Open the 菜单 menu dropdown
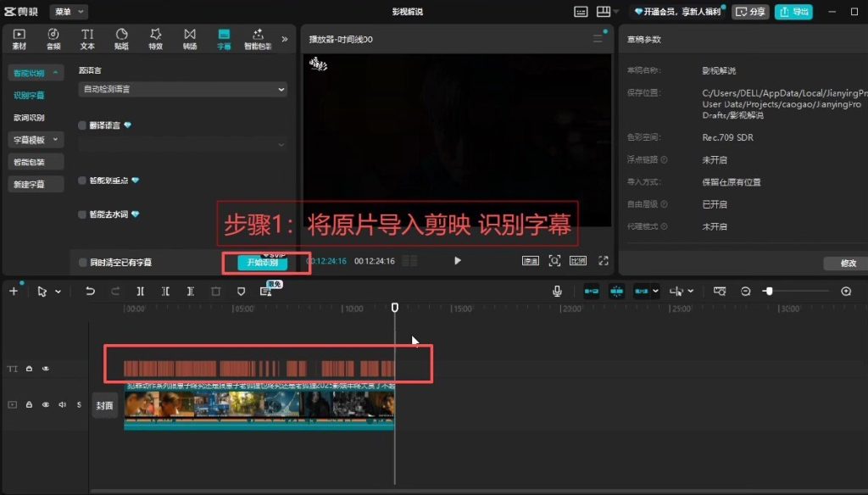 70,12
